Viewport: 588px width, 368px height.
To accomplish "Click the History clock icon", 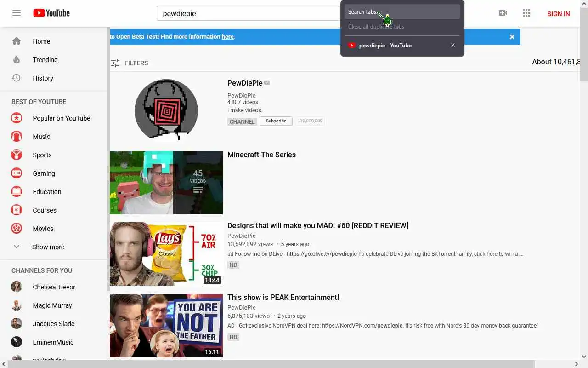I will (17, 78).
